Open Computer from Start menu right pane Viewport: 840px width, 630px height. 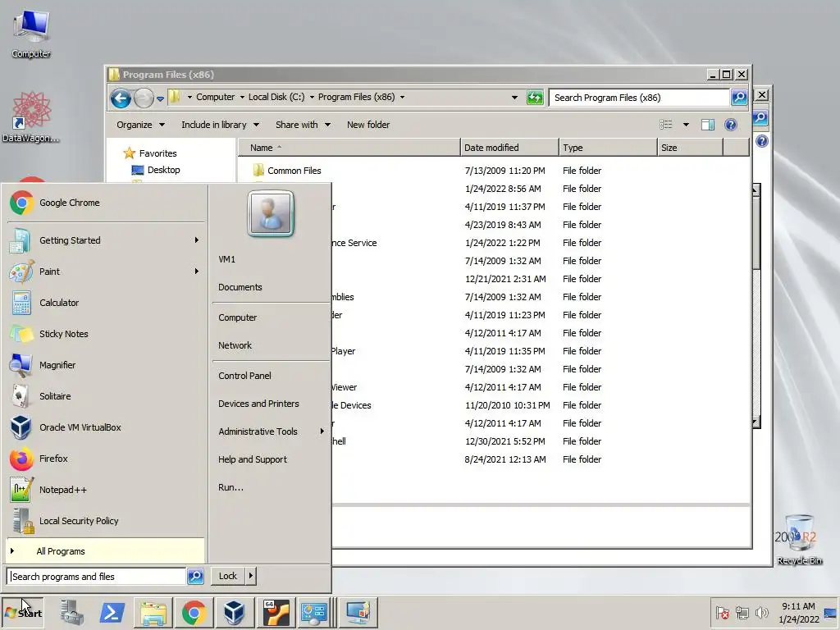click(237, 317)
